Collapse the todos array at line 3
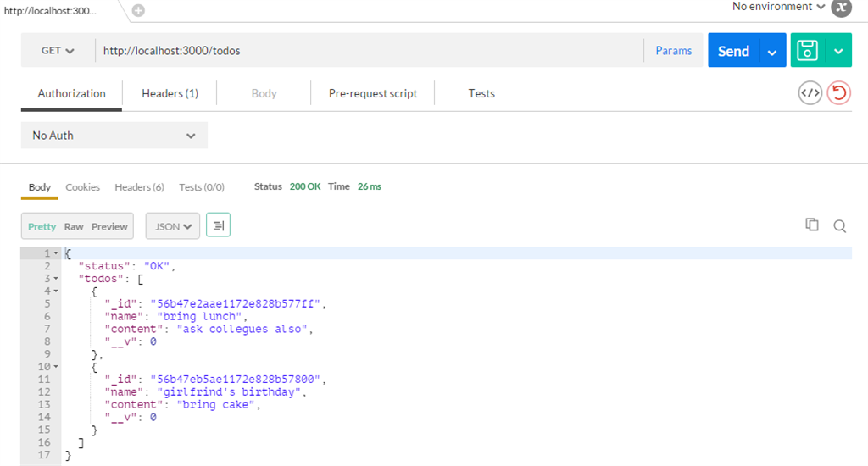 (56, 279)
